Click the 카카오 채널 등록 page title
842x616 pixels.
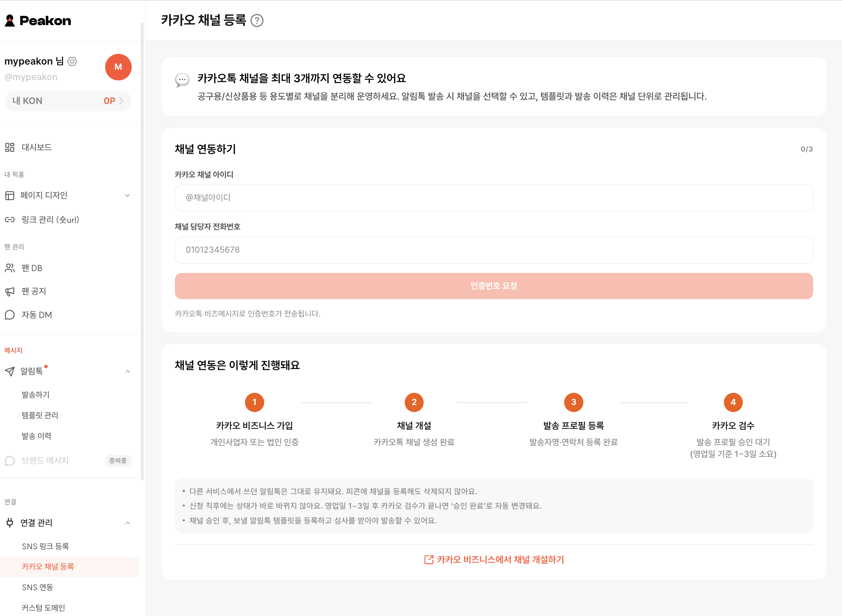coord(204,20)
